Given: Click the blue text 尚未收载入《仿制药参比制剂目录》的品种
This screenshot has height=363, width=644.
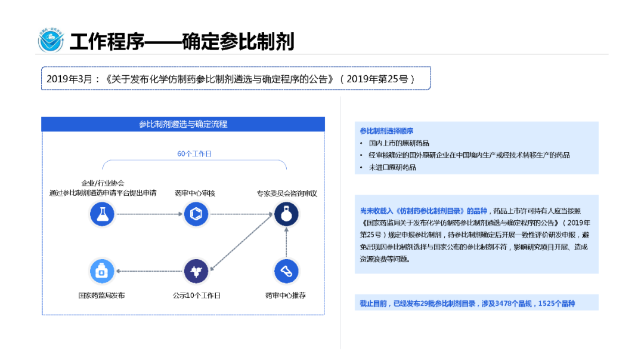Looking at the screenshot, I should [x=423, y=211].
